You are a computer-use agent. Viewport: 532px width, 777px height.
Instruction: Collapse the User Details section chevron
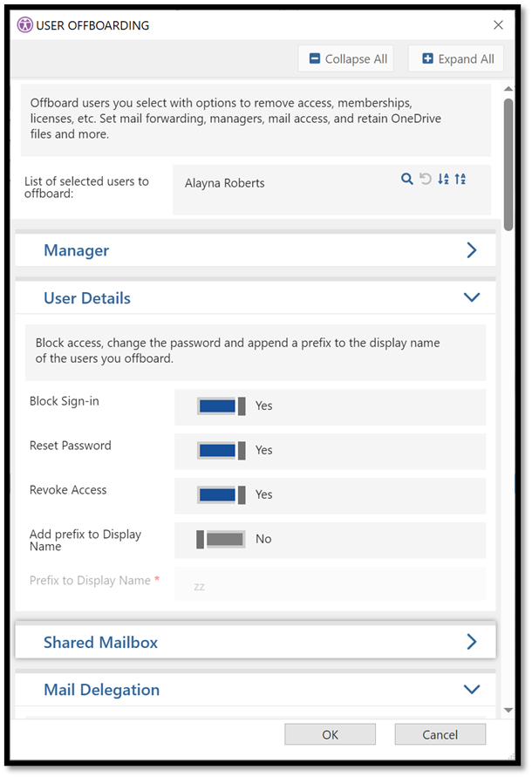pyautogui.click(x=472, y=297)
